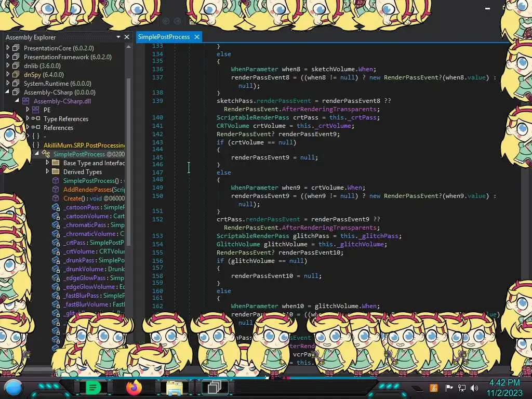Select the _cartoonVolume field row
This screenshot has width=532, height=399.
tap(88, 216)
